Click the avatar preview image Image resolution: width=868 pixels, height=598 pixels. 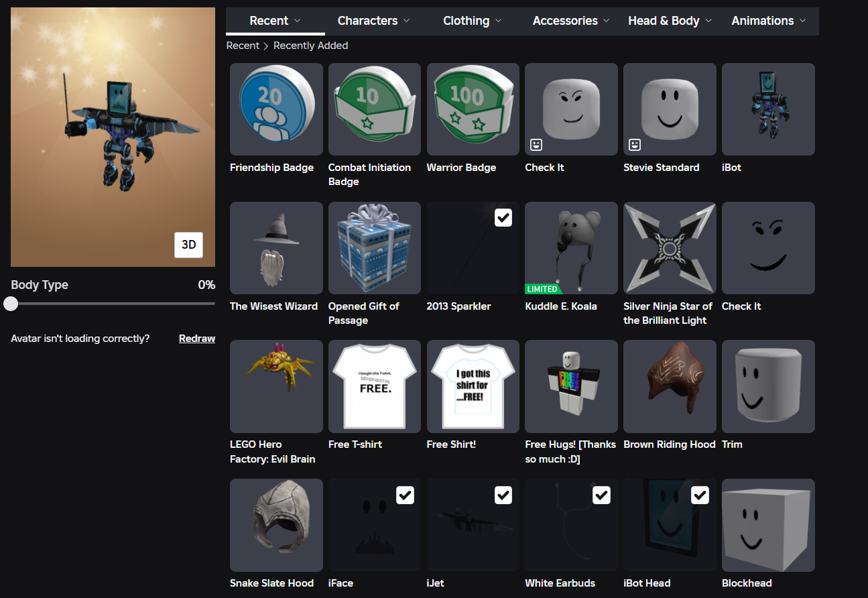pos(113,137)
